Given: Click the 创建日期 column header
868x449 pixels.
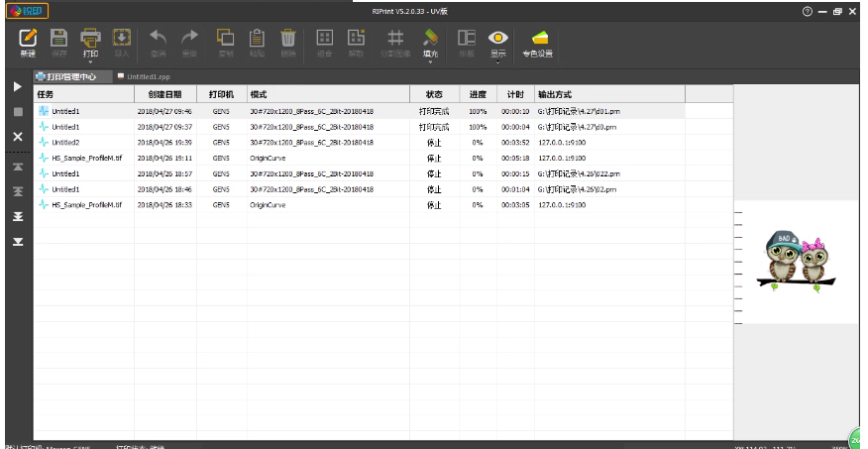Looking at the screenshot, I should (x=165, y=94).
